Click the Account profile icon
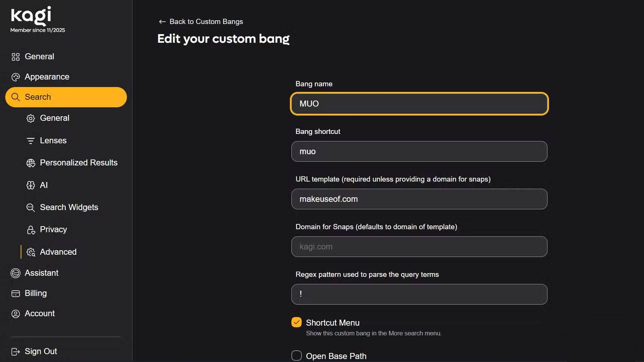The height and width of the screenshot is (362, 644). pyautogui.click(x=15, y=314)
